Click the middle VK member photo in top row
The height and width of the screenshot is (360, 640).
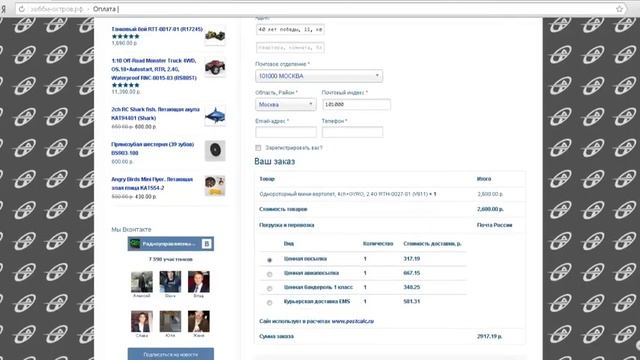click(170, 282)
